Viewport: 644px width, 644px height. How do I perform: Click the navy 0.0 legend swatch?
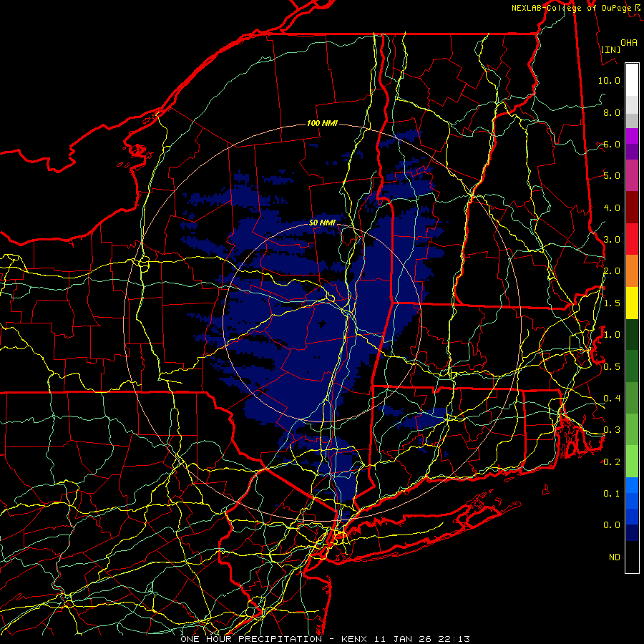(632, 532)
